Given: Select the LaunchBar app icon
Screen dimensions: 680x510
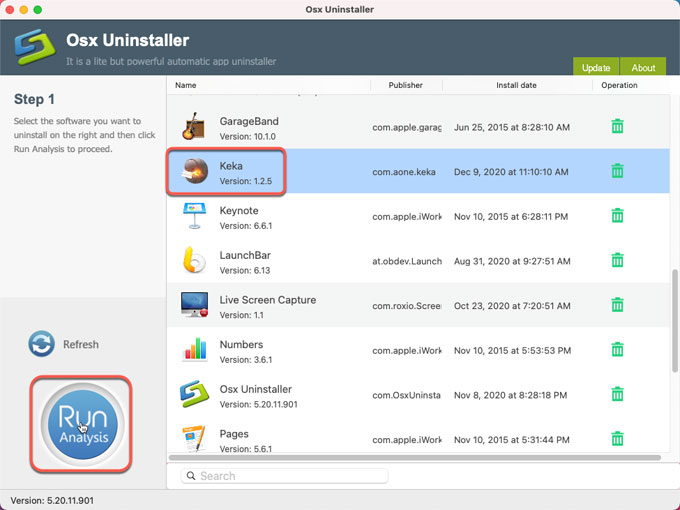Looking at the screenshot, I should pyautogui.click(x=194, y=260).
